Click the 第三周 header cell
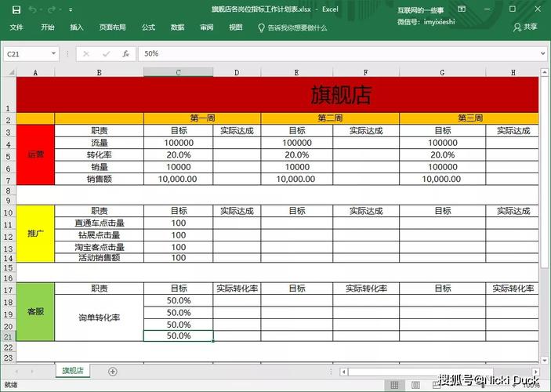The height and width of the screenshot is (392, 551). click(469, 118)
